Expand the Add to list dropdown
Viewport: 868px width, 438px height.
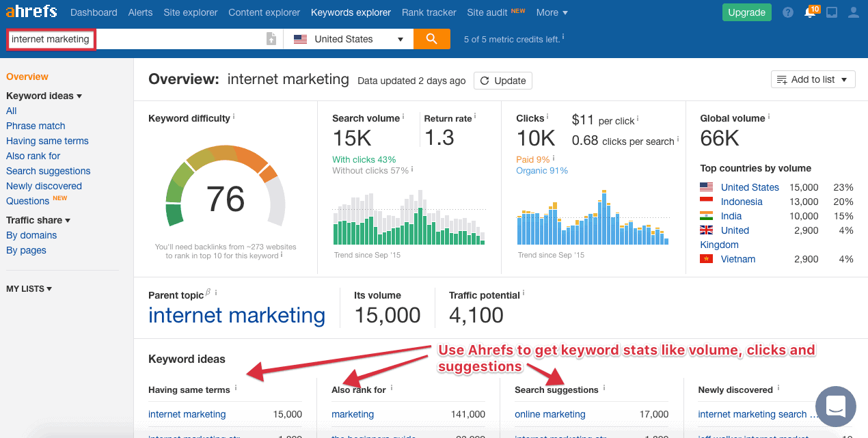(813, 80)
